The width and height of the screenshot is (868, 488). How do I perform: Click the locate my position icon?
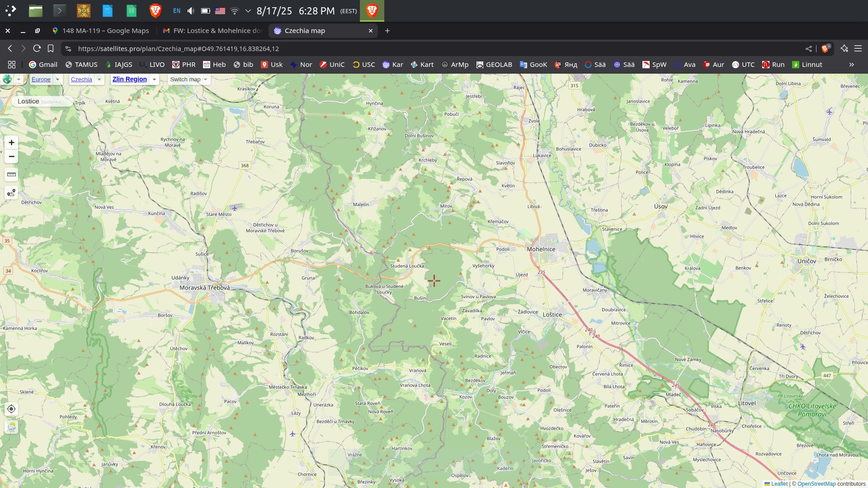(11, 409)
